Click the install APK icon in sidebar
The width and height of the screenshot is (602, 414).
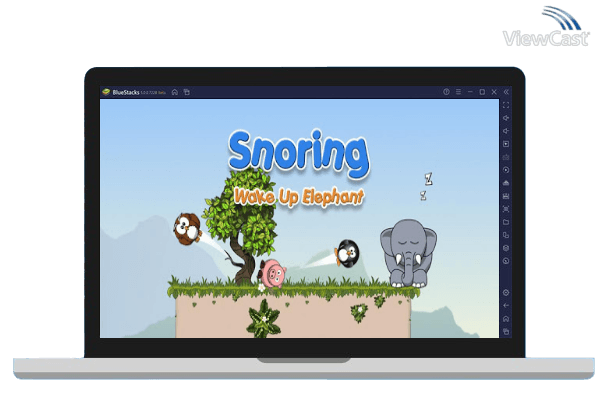(x=506, y=183)
